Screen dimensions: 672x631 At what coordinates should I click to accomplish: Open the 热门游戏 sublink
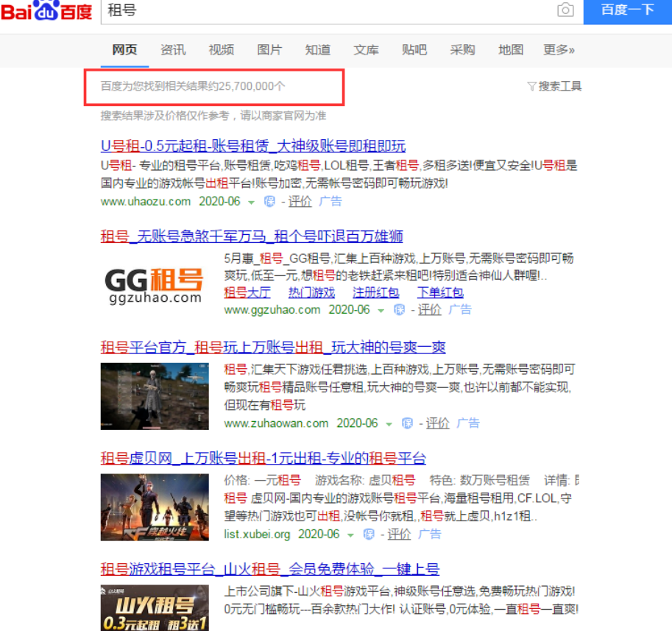311,292
